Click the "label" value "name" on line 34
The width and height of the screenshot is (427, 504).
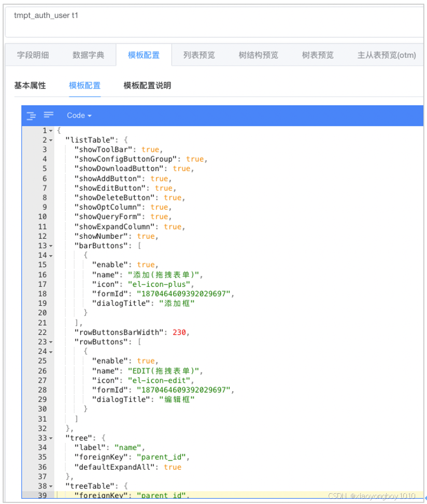127,448
